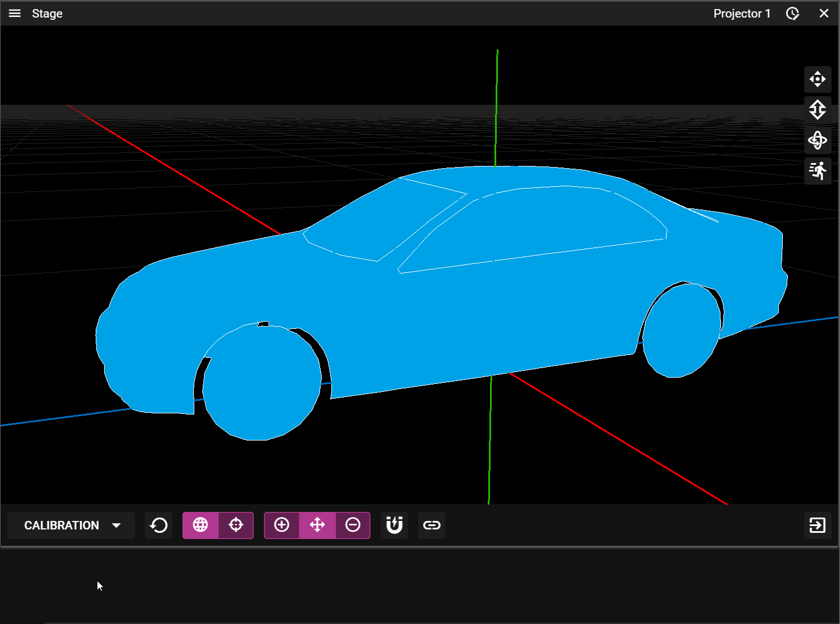The height and width of the screenshot is (624, 840).
Task: Select the vertical up-down move tool
Action: point(817,110)
